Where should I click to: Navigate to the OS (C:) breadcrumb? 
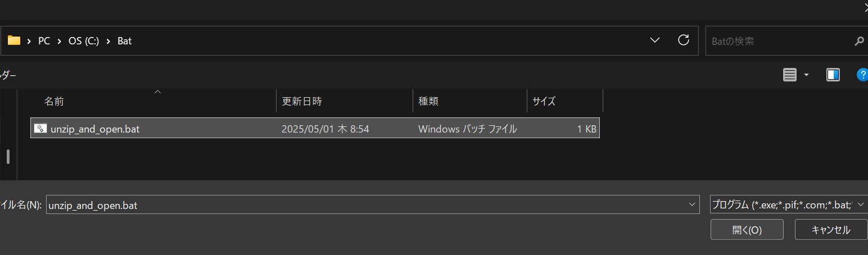tap(83, 41)
